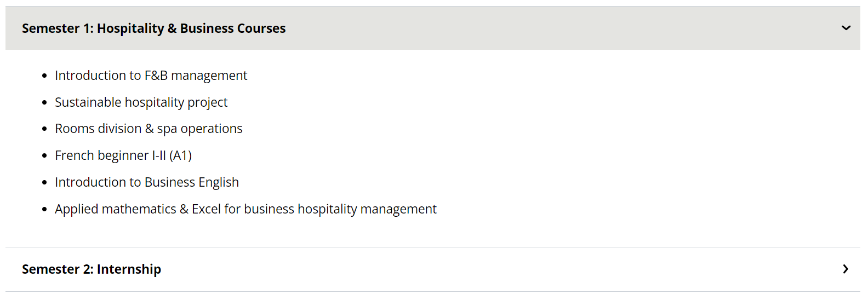Click the bullet beside Sustainable hospitality project
Screen dimensions: 868x306
44,103
